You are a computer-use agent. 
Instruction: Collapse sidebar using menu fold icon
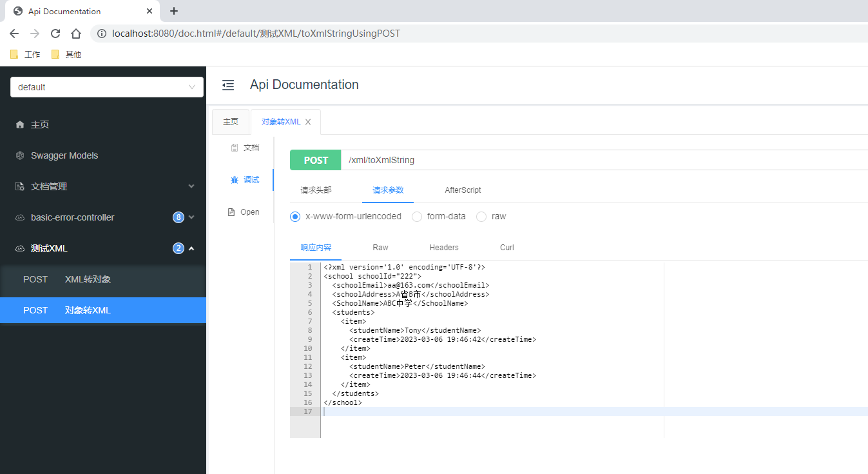228,85
